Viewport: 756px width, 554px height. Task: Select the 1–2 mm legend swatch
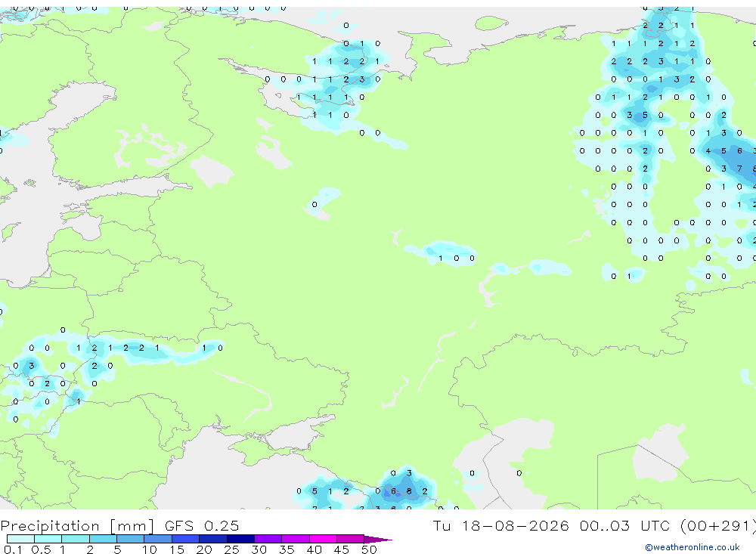coord(76,539)
